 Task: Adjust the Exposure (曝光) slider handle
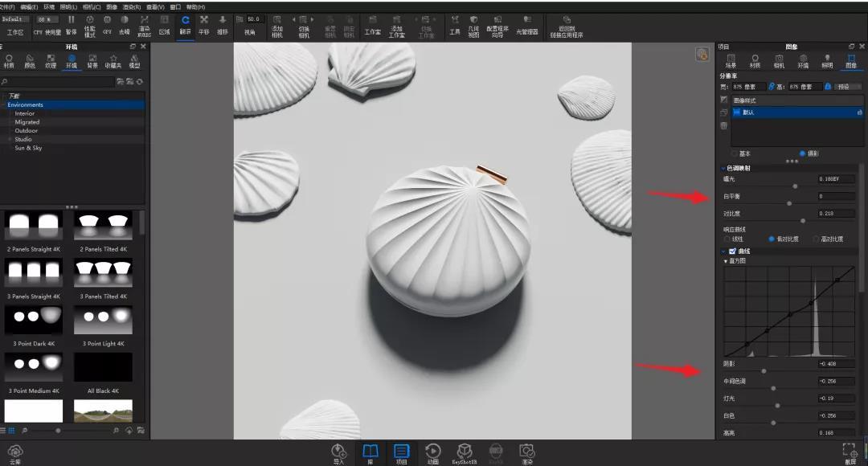[795, 186]
